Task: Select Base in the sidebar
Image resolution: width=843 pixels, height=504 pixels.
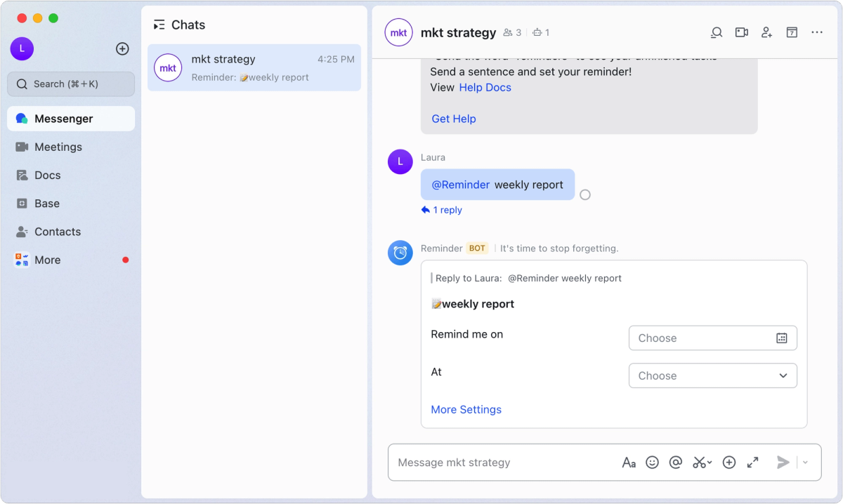Action: (71, 204)
